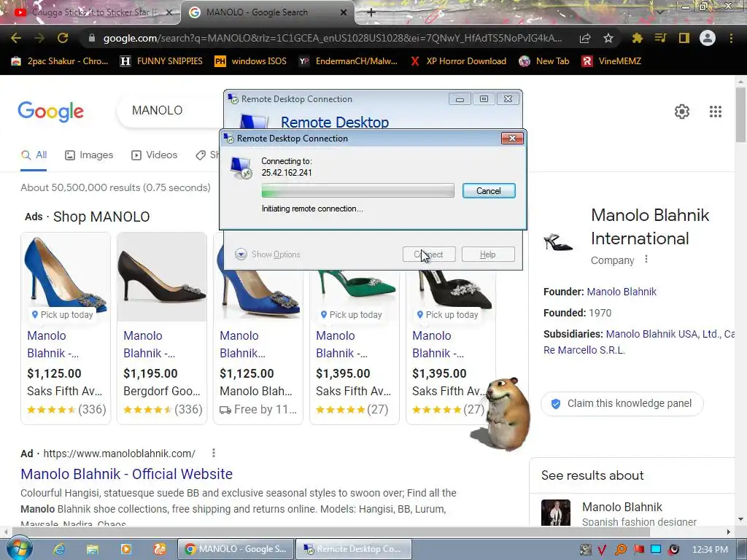
Task: Open Chrome's three-dot menu
Action: point(731,38)
